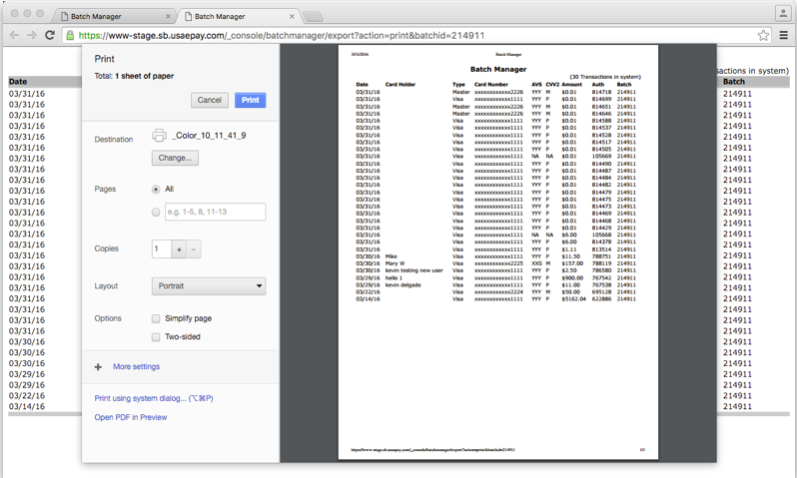Go forward with the browser forward arrow
797x478 pixels.
(x=32, y=35)
